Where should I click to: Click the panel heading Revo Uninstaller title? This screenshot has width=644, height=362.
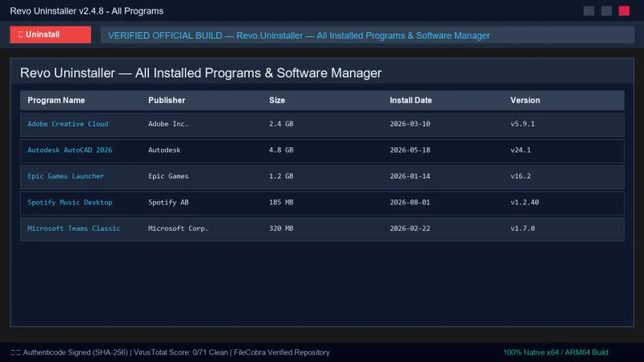coord(200,73)
